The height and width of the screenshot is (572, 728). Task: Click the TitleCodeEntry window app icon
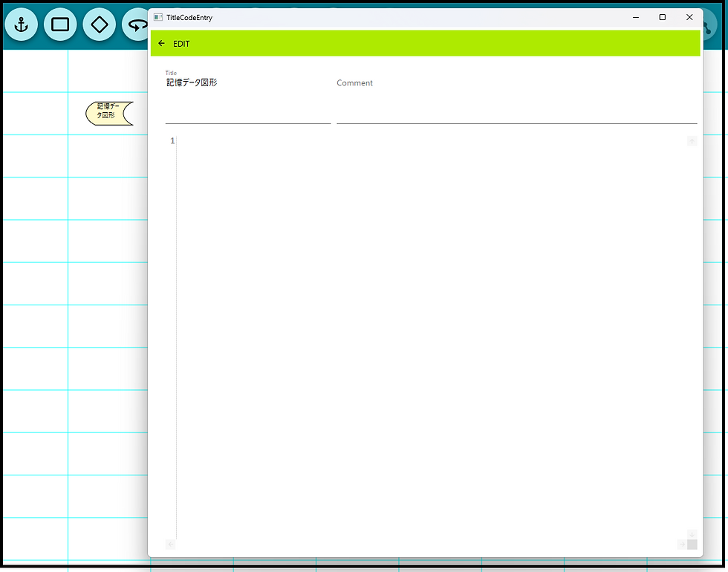tap(158, 17)
